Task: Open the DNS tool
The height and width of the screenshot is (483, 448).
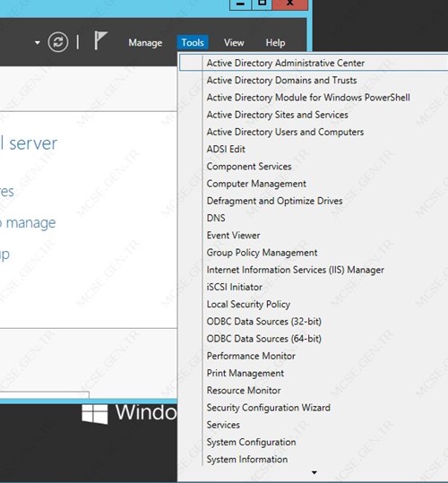Action: (216, 218)
